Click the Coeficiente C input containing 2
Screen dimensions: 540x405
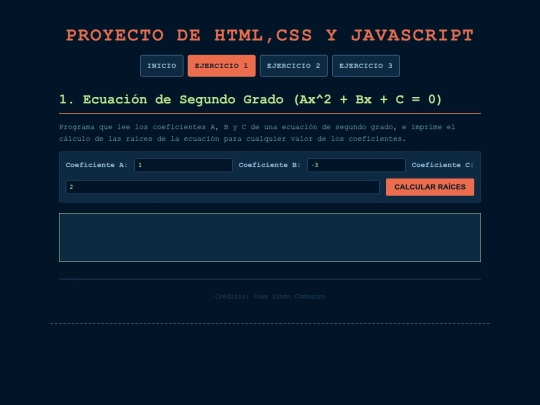point(222,187)
